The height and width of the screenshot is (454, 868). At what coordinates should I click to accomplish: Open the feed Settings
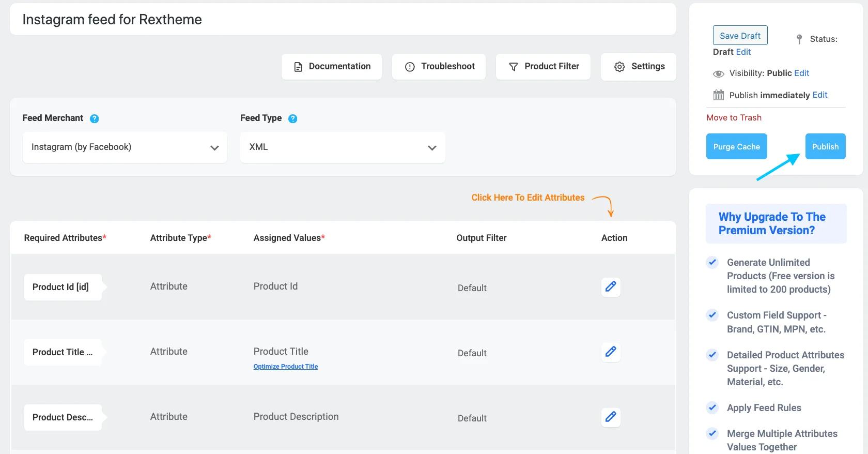(639, 67)
